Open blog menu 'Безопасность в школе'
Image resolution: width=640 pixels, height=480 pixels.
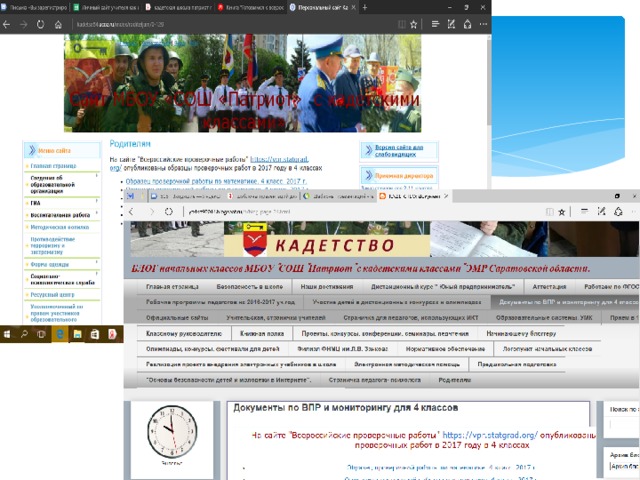[249, 287]
